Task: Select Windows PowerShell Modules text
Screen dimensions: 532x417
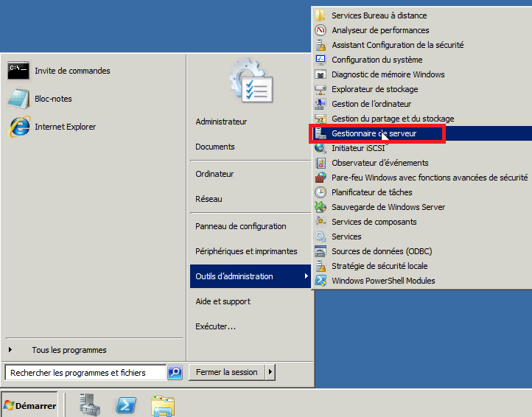Action: 383,281
